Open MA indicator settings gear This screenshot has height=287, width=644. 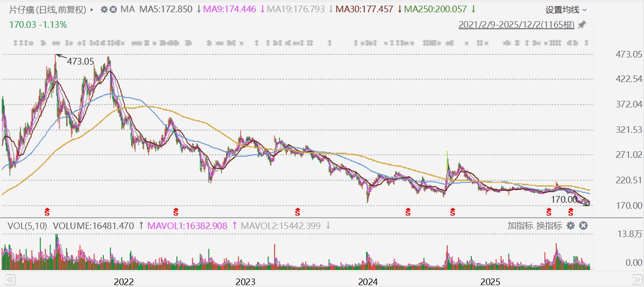[104, 9]
